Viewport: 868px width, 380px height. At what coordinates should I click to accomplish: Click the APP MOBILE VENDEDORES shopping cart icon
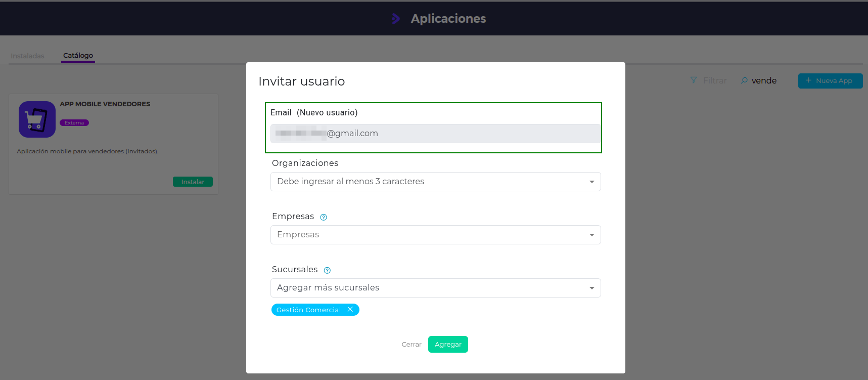pos(37,119)
